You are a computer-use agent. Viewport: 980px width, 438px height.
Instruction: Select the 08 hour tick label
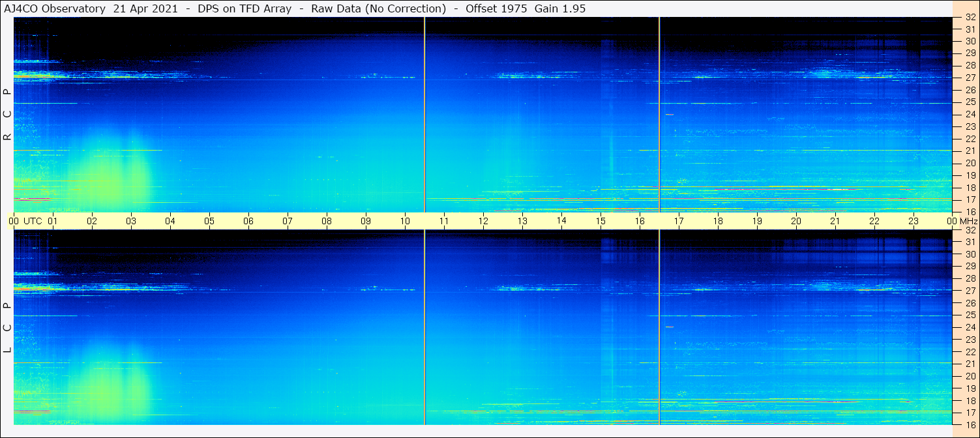point(327,221)
